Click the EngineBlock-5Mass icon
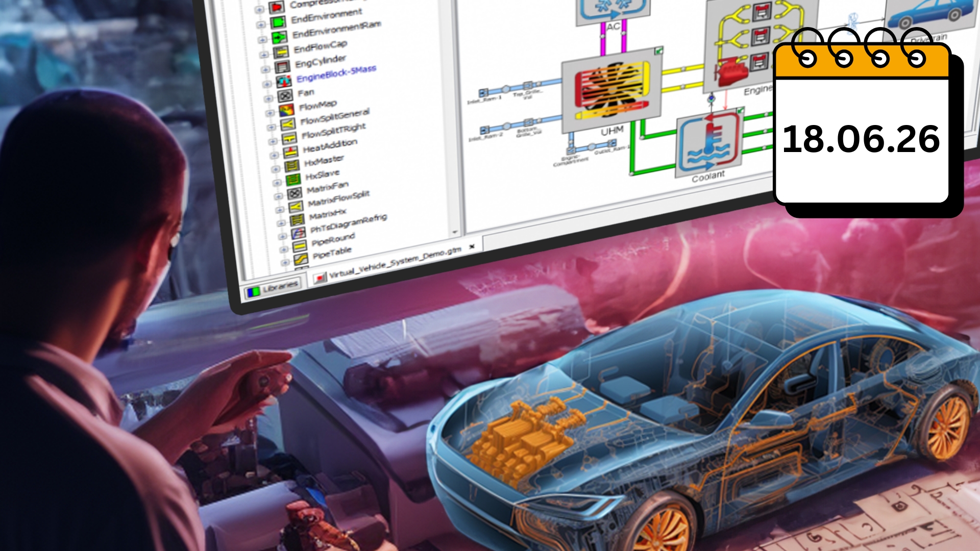This screenshot has width=980, height=551. [x=283, y=82]
